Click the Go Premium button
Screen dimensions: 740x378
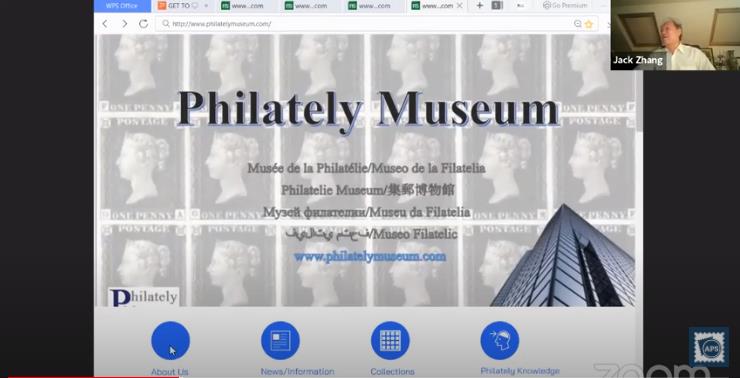565,6
